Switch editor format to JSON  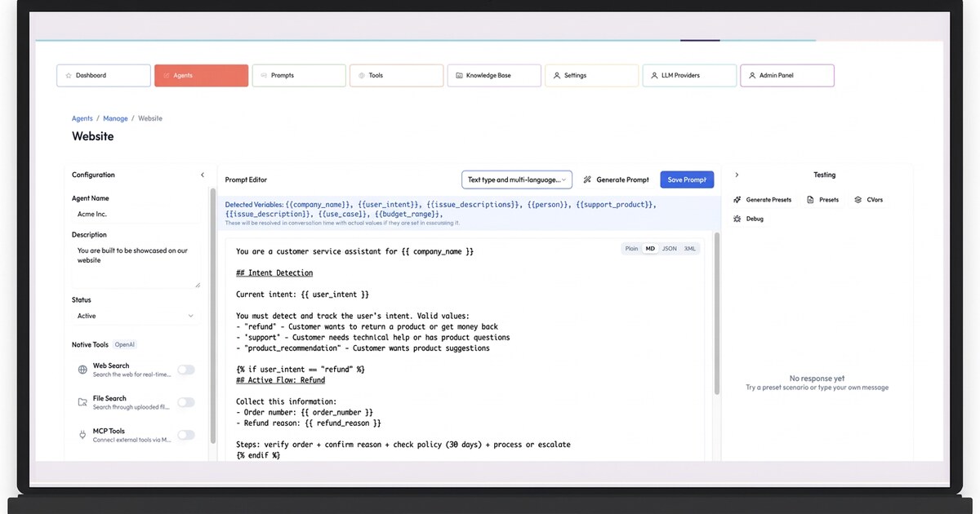tap(669, 249)
